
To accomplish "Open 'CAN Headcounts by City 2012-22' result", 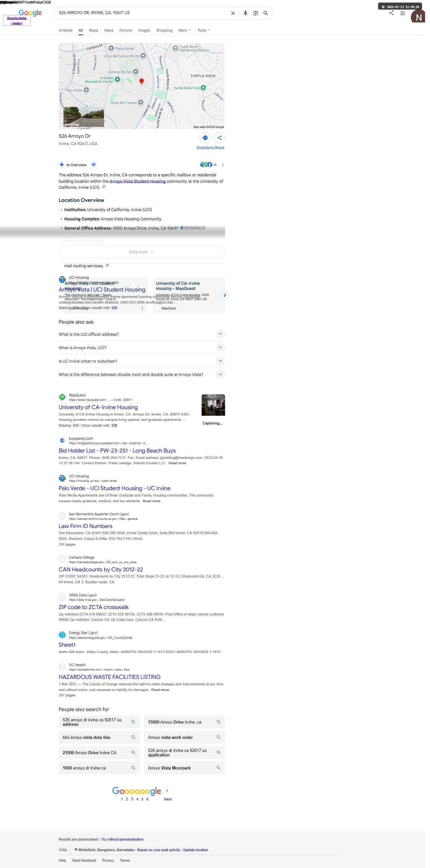I will coord(100,570).
